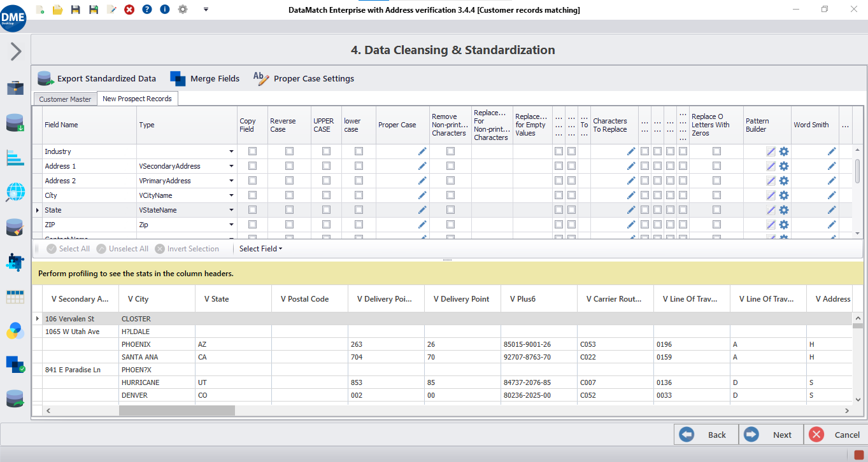Open address verification globe icon
The image size is (868, 462).
pyautogui.click(x=15, y=192)
